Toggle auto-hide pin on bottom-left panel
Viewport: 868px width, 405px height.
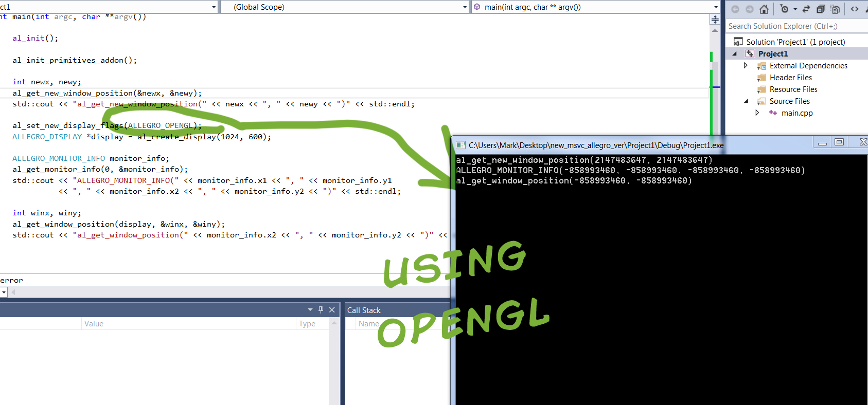[x=321, y=310]
